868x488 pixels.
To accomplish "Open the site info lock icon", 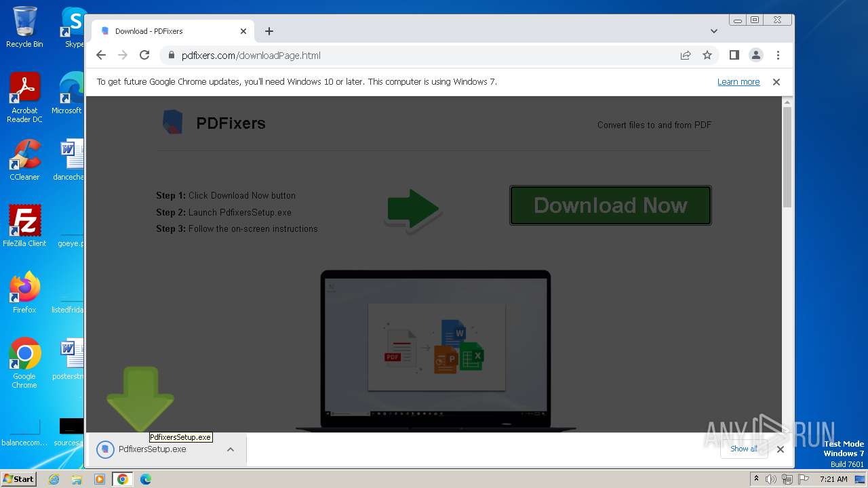I will click(x=171, y=56).
